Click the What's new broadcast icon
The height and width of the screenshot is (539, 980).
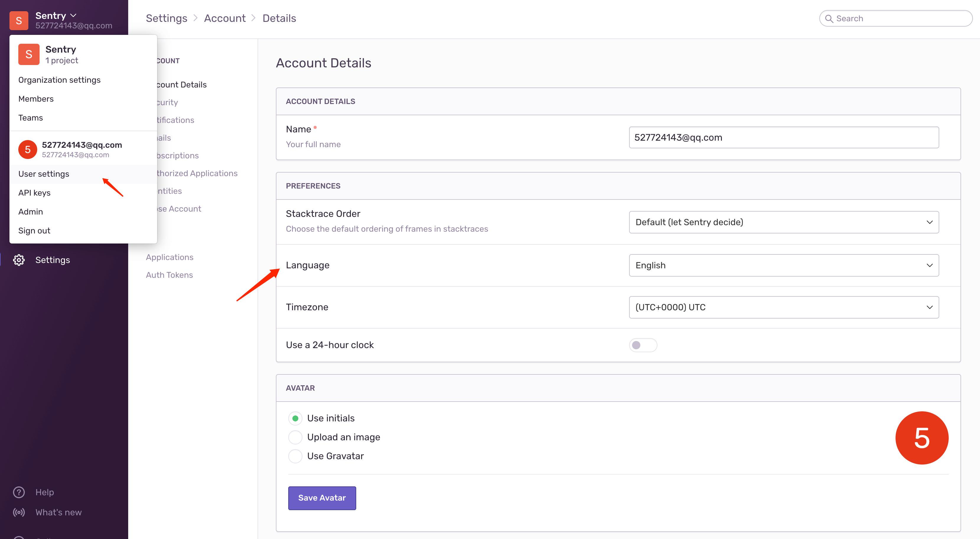click(19, 512)
